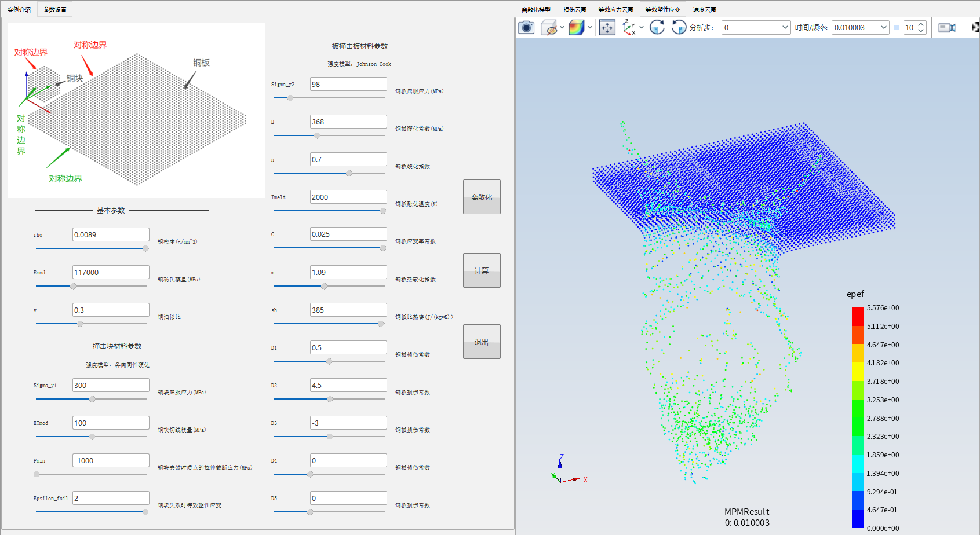Screen dimensions: 980x535
Task: Open the dropdown arrow beside the show/hide box icon
Action: coord(562,27)
